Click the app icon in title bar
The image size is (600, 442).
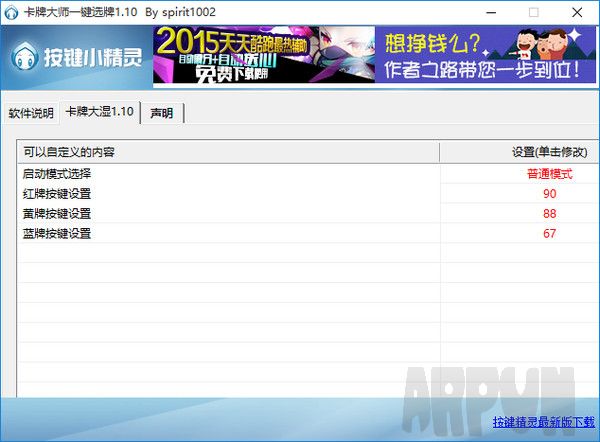coord(11,13)
